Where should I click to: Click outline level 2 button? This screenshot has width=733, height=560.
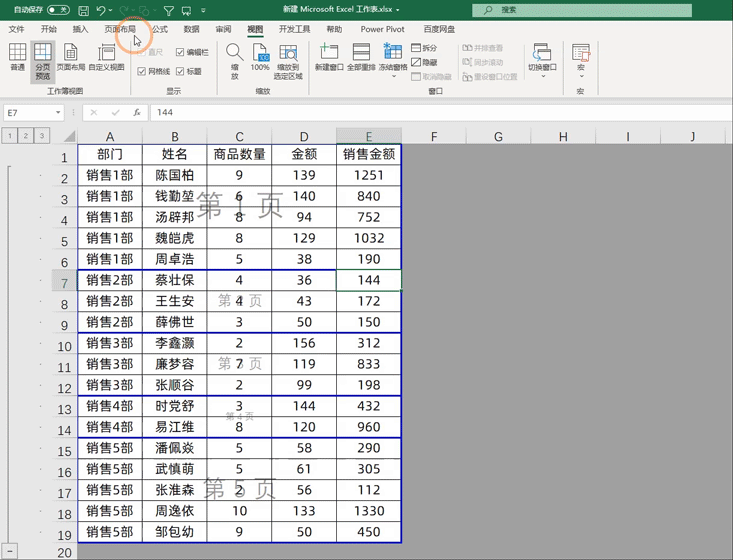[x=26, y=136]
